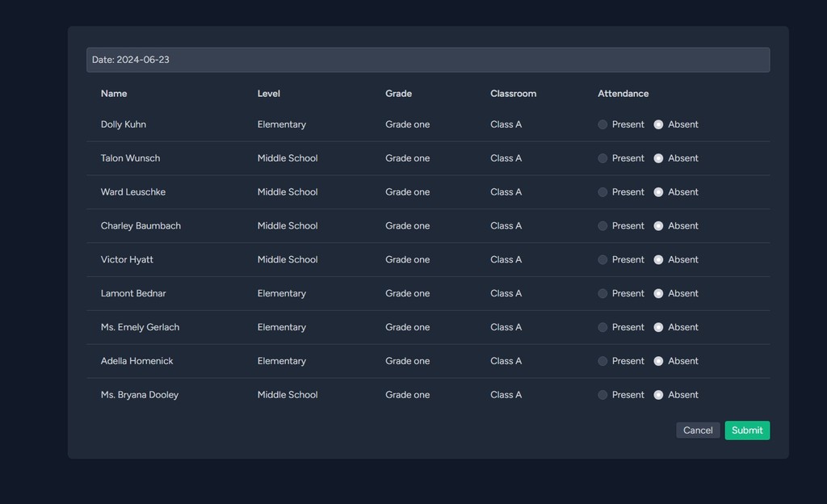Cancel the attendance entry

[698, 430]
